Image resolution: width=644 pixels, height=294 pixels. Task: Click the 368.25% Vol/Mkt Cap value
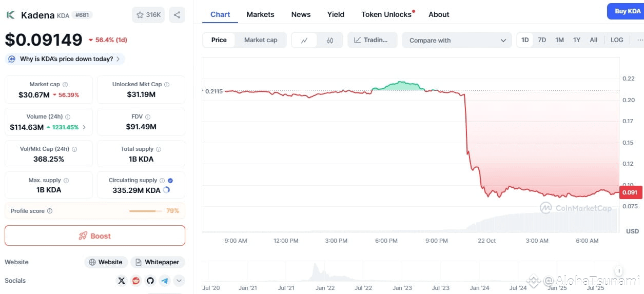(48, 159)
